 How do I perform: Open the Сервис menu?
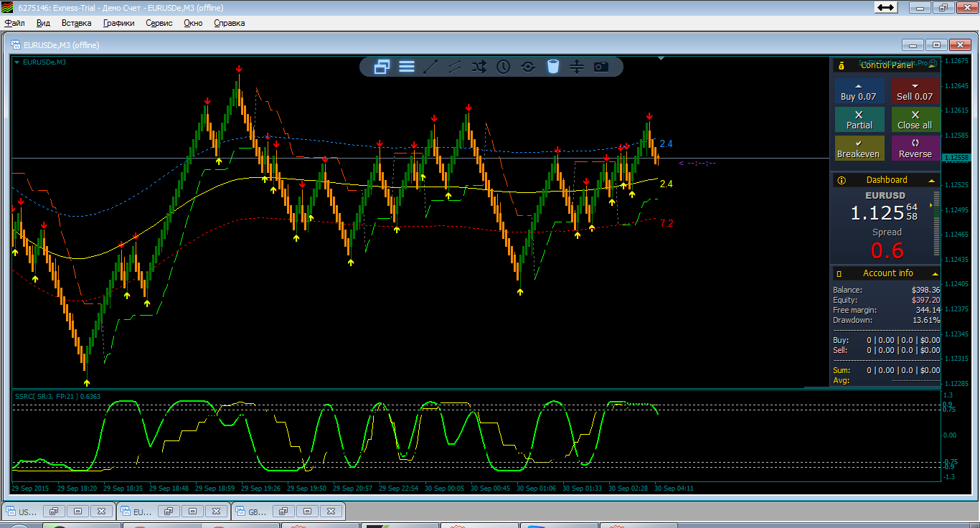pyautogui.click(x=159, y=23)
